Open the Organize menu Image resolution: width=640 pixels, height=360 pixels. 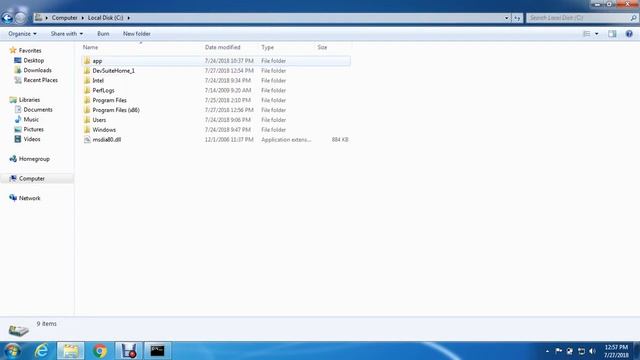click(22, 34)
